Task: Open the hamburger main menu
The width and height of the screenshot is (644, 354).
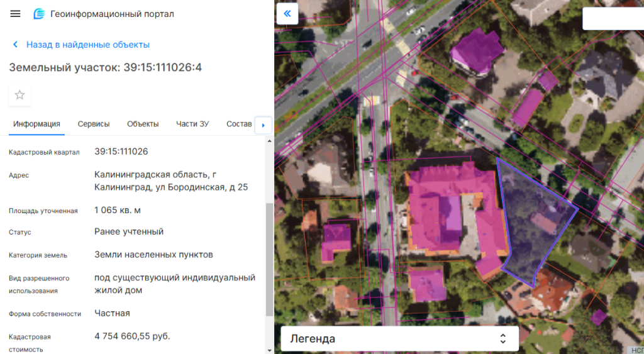Action: coord(16,14)
